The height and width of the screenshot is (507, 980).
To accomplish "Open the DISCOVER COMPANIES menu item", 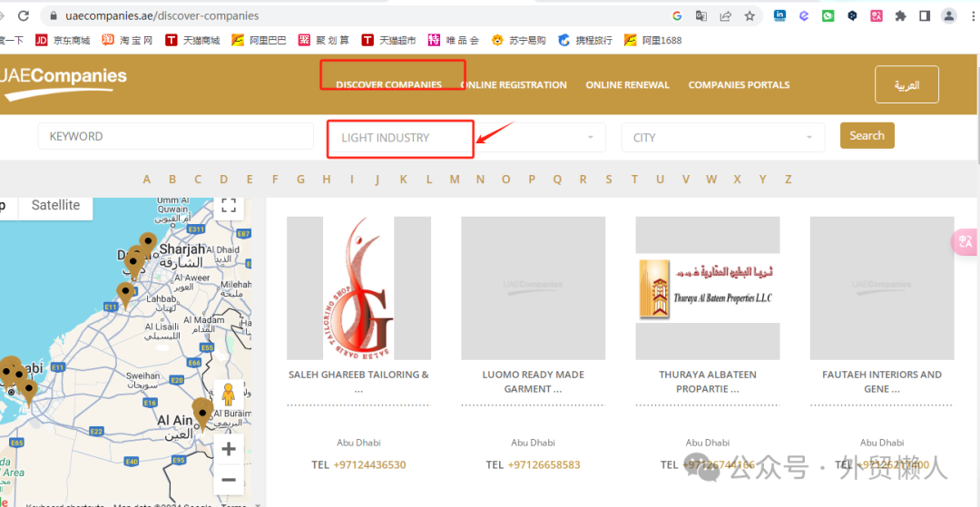I will point(388,85).
